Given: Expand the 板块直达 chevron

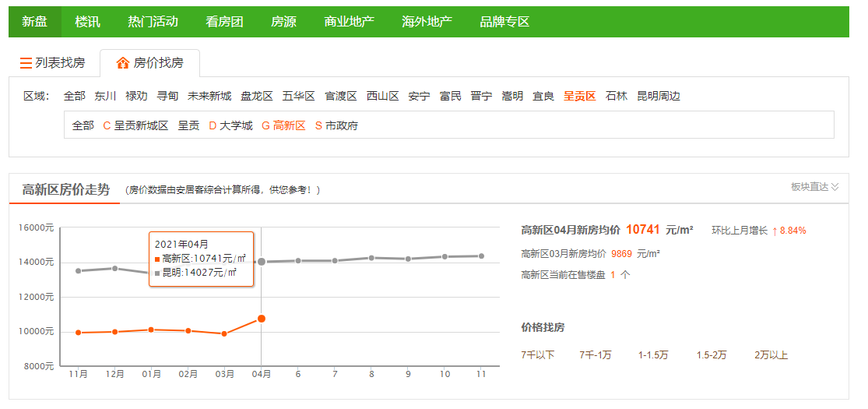Looking at the screenshot, I should (835, 187).
